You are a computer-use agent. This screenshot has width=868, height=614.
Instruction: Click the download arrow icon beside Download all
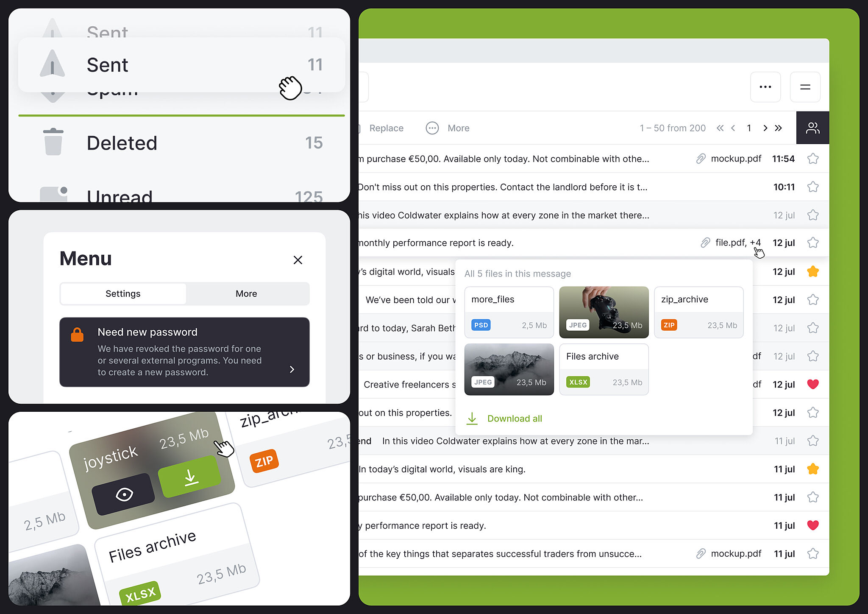[472, 419]
